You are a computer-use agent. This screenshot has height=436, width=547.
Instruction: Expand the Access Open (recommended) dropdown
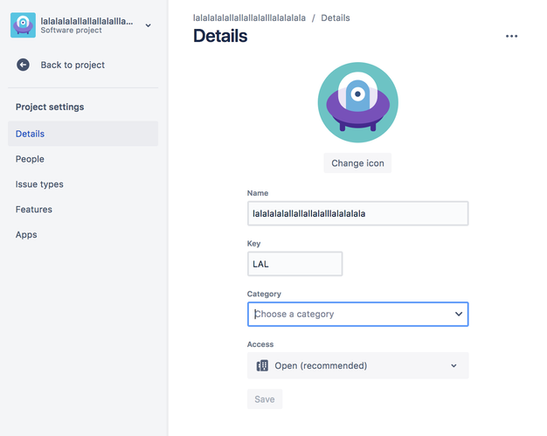click(358, 366)
